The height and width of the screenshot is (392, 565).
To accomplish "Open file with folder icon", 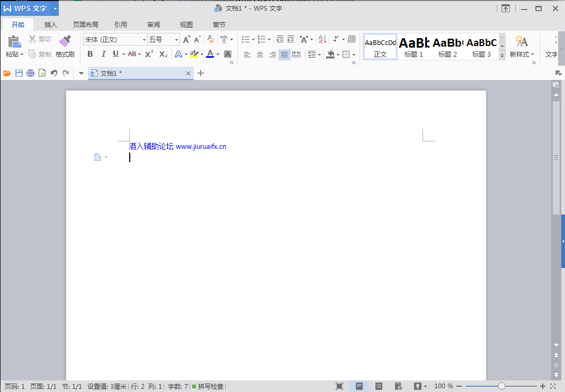I will pos(7,73).
